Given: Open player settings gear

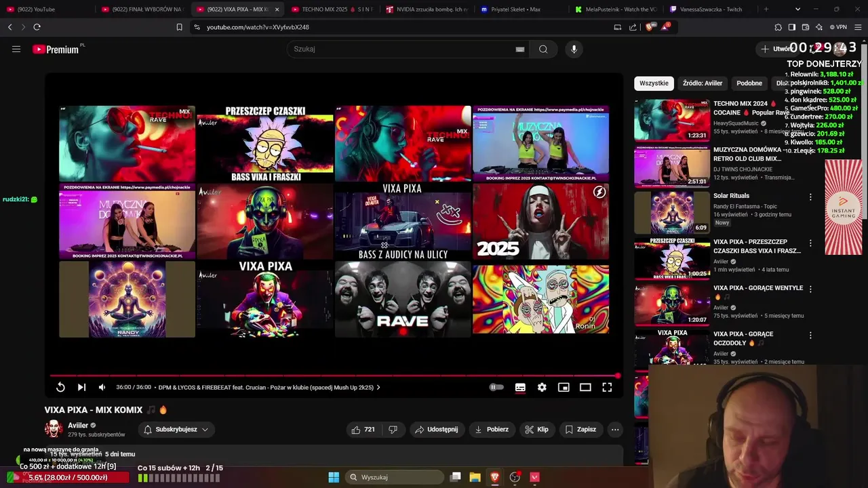Looking at the screenshot, I should pyautogui.click(x=542, y=387).
